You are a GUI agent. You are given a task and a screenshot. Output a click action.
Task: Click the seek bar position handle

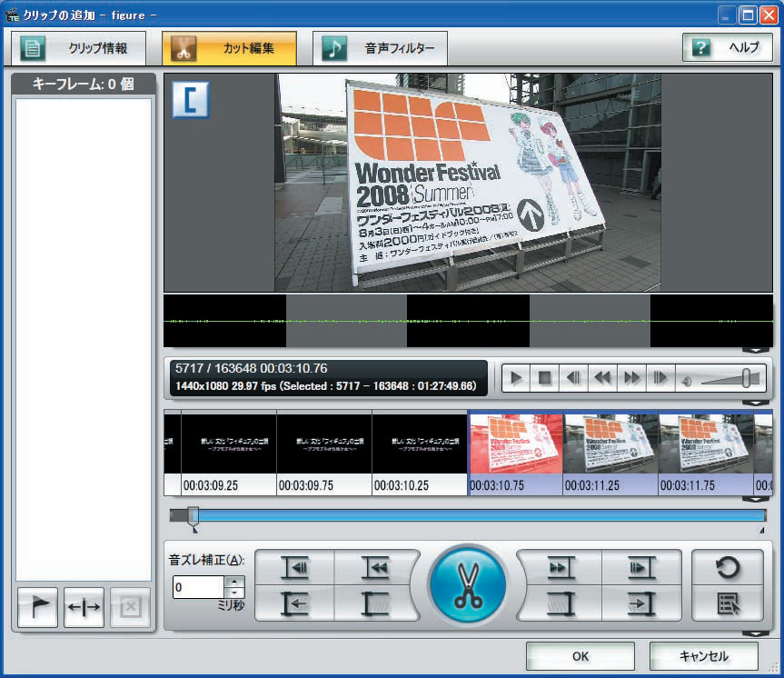pos(194,516)
